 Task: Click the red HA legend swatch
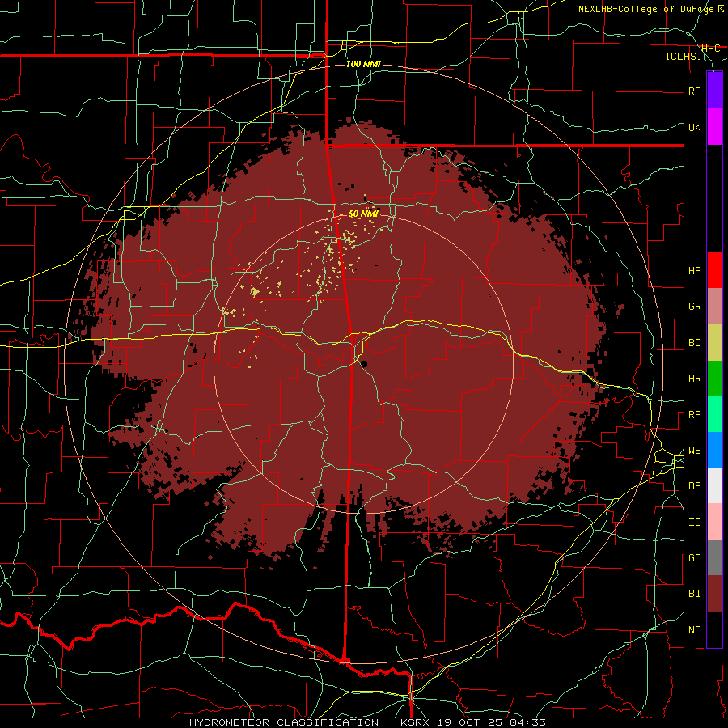click(x=714, y=270)
